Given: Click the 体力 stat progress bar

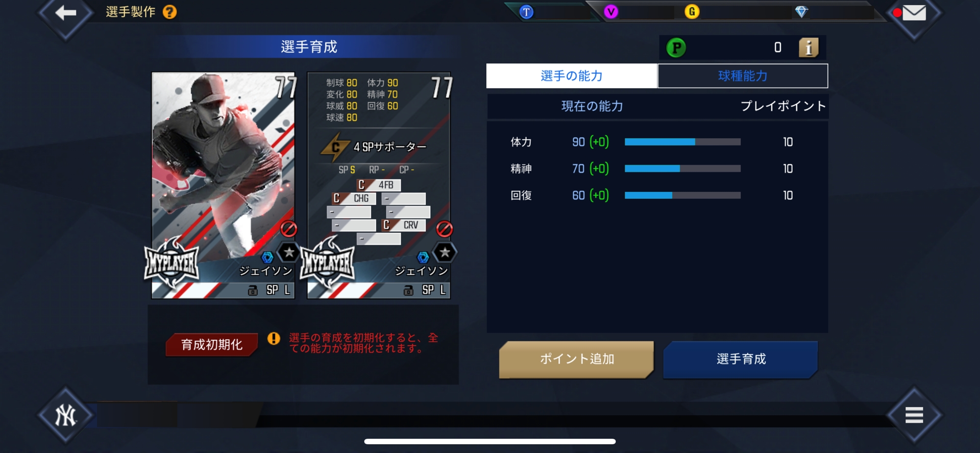Looking at the screenshot, I should point(683,142).
